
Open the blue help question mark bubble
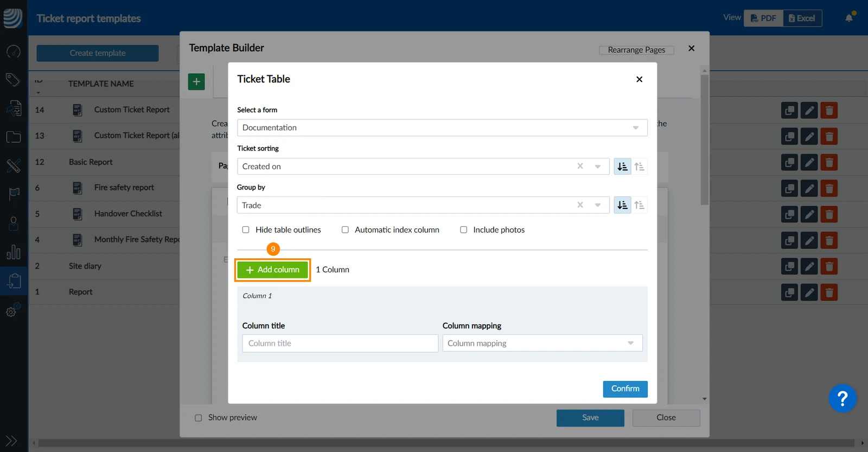(842, 399)
